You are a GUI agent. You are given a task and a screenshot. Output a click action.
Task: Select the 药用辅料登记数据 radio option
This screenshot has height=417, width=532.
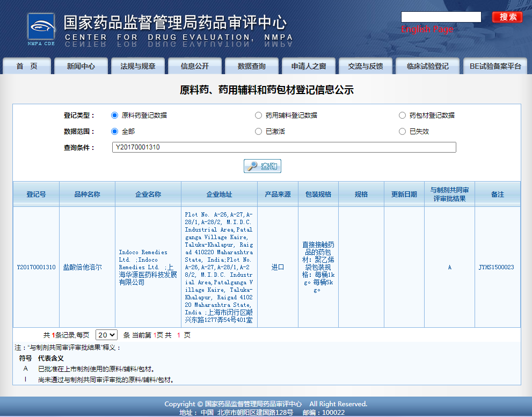pos(258,114)
